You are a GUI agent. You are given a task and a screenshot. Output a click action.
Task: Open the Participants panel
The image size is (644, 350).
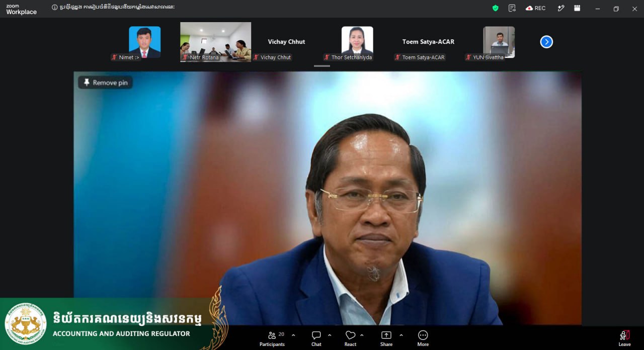pyautogui.click(x=272, y=338)
